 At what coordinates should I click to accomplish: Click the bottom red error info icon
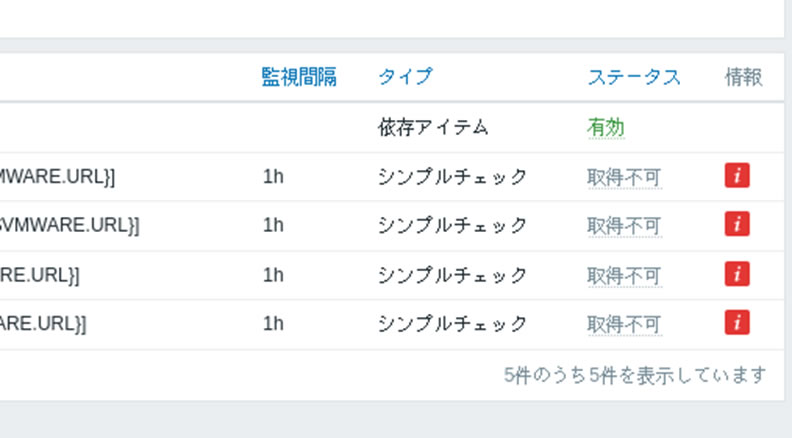pos(737,323)
